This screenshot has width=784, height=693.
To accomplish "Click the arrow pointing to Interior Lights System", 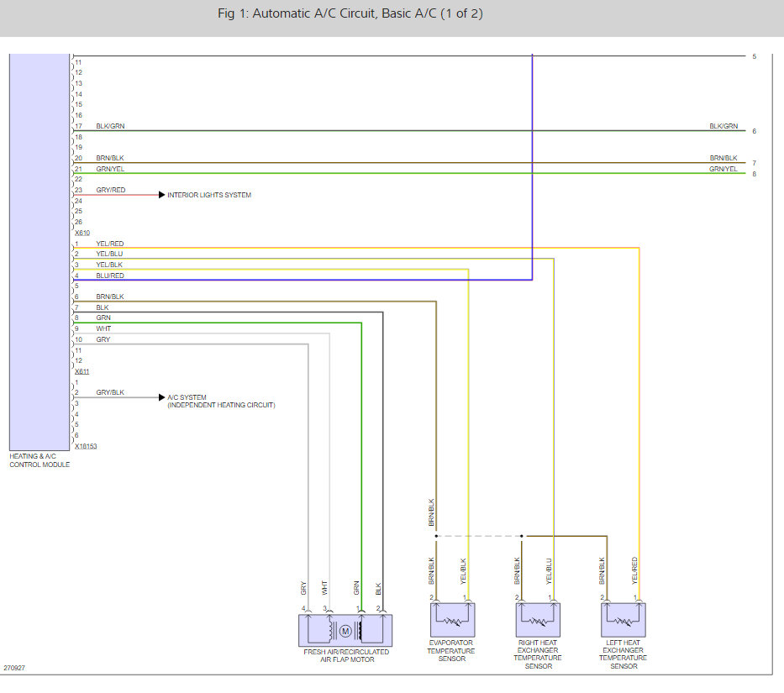I will tap(161, 195).
